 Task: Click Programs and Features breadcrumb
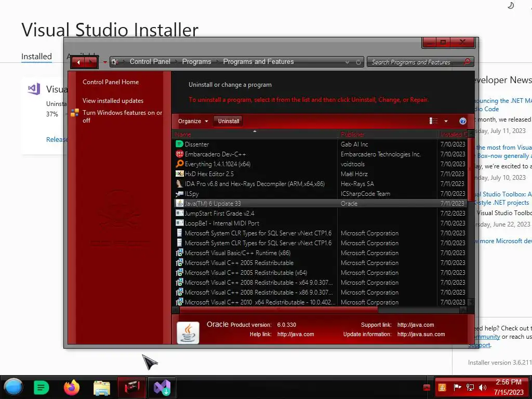[x=258, y=61]
